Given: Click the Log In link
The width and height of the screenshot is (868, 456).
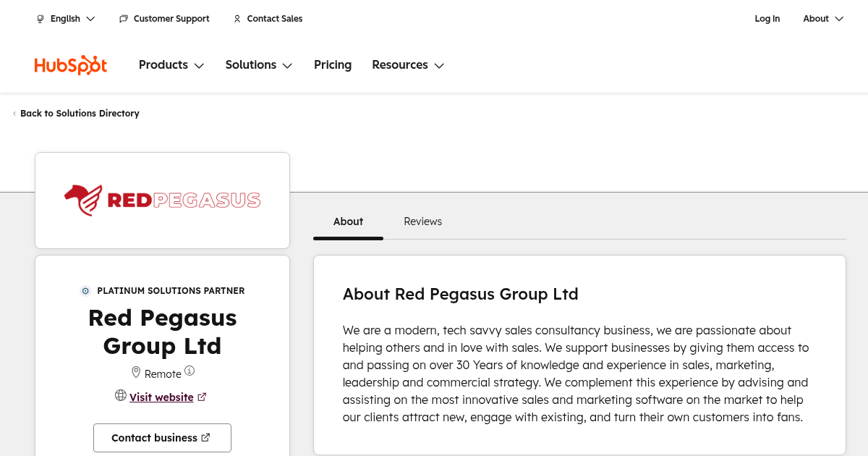Looking at the screenshot, I should (767, 19).
